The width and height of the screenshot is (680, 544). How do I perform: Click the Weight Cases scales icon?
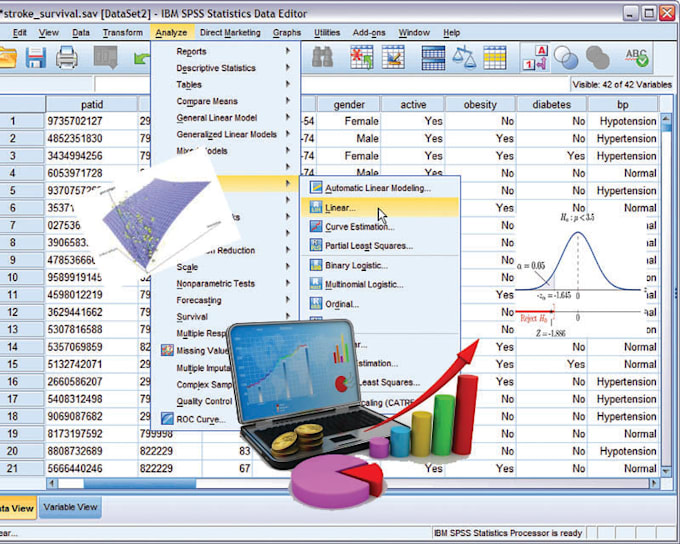pyautogui.click(x=464, y=57)
